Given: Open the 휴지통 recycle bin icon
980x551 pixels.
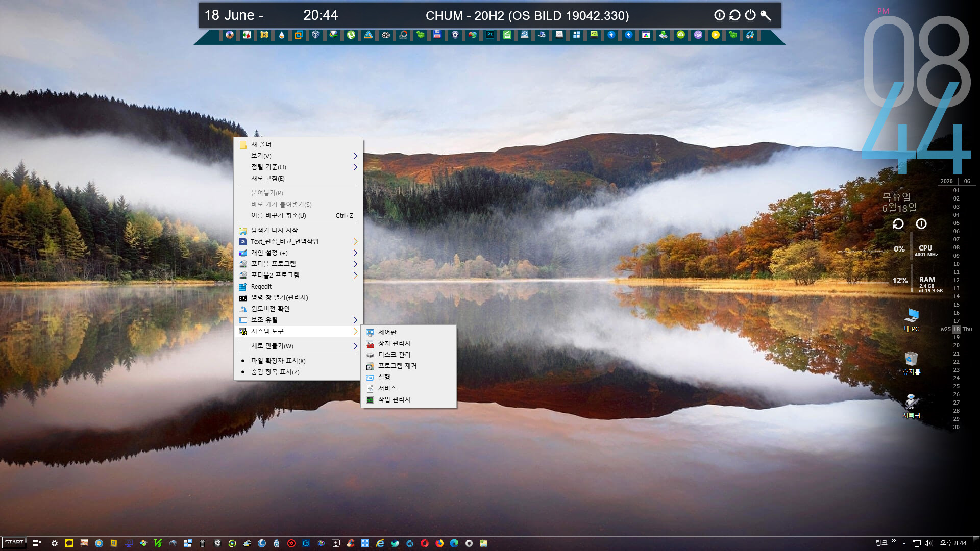Looking at the screenshot, I should [x=912, y=363].
